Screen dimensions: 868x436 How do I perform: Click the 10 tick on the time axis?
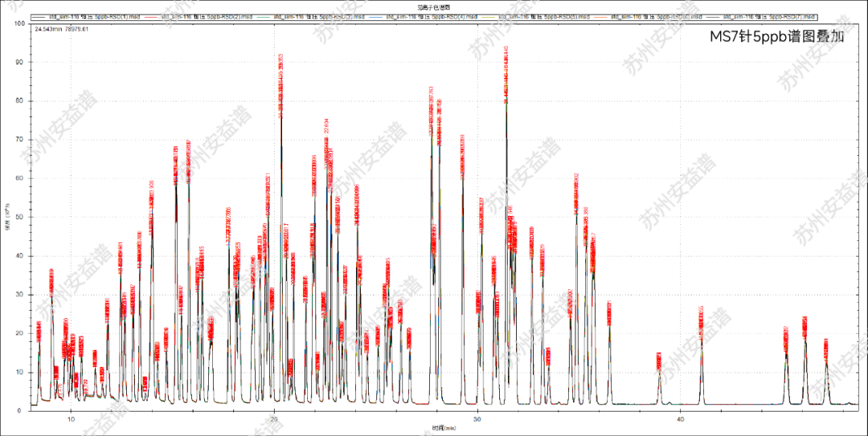[x=71, y=418]
